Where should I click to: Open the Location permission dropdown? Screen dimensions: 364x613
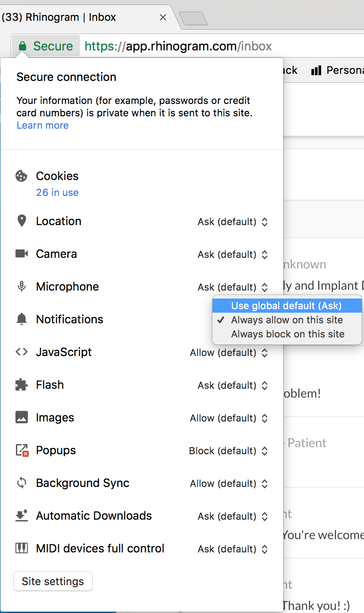[x=233, y=222]
